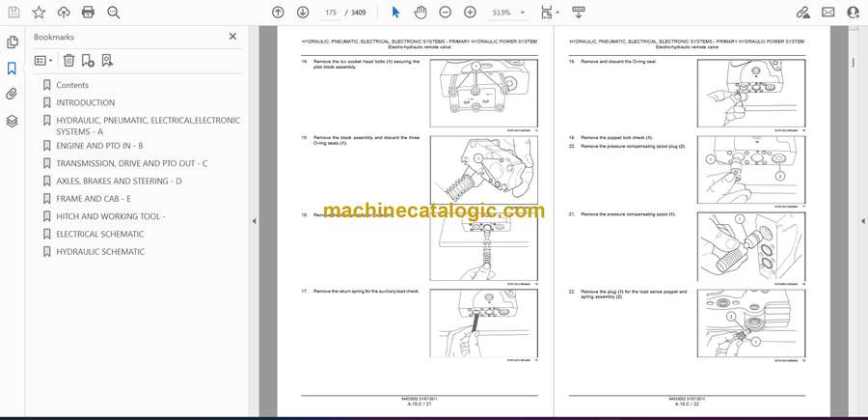The image size is (868, 420).
Task: Expand the right tools pane arrow
Action: coord(862,221)
